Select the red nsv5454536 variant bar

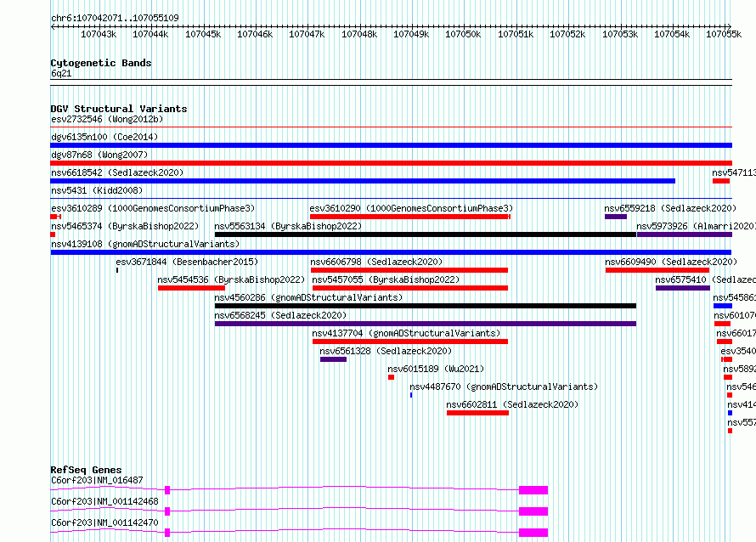pos(191,288)
